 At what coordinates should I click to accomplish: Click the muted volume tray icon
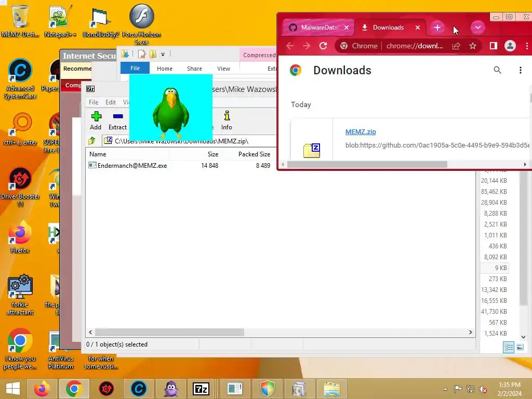483,389
